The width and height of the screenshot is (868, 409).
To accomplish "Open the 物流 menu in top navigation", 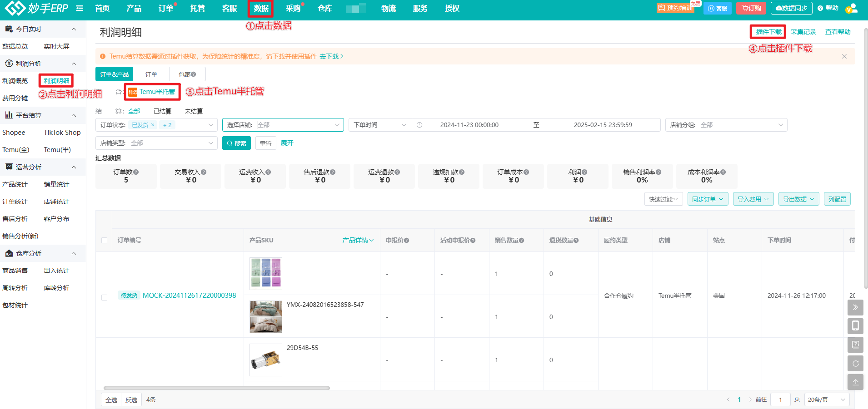I will coord(389,8).
